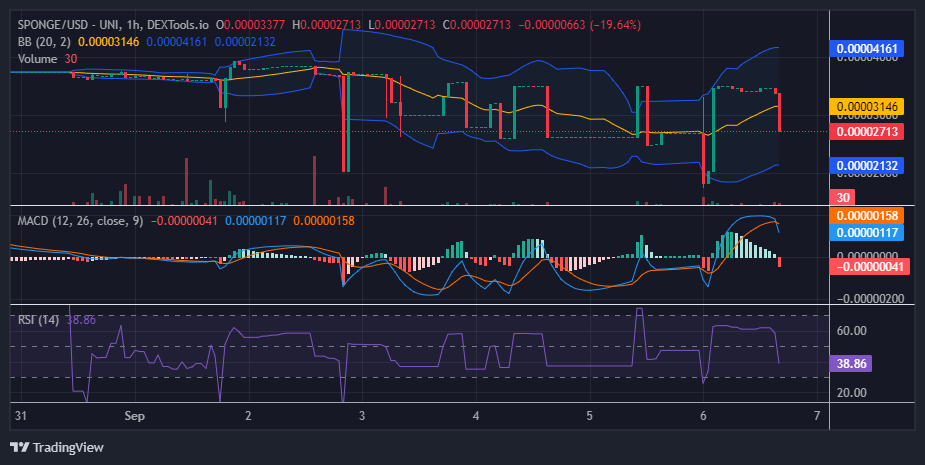Viewport: 925px width, 465px height.
Task: Click date label 5 on time axis
Action: (589, 415)
